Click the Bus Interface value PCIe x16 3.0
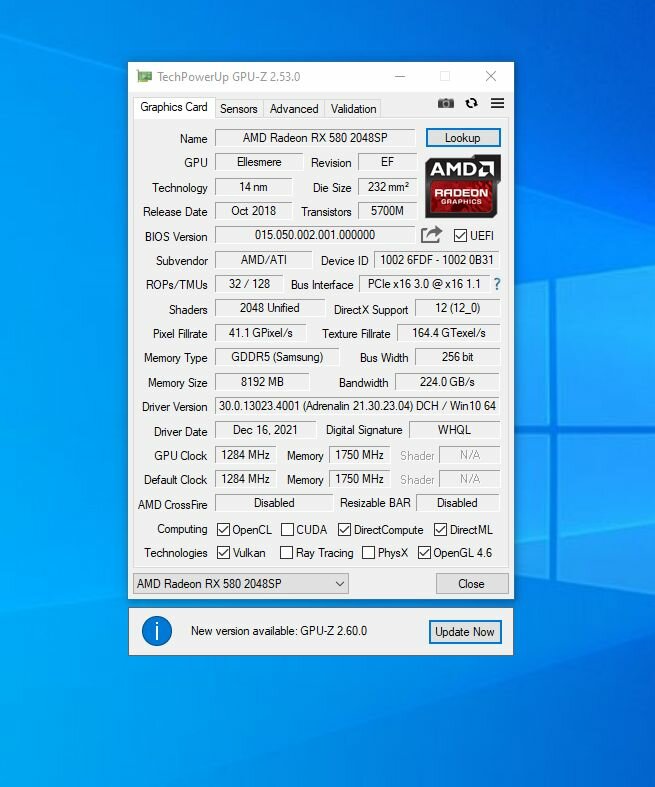Screen dimensions: 655x787 pos(424,284)
